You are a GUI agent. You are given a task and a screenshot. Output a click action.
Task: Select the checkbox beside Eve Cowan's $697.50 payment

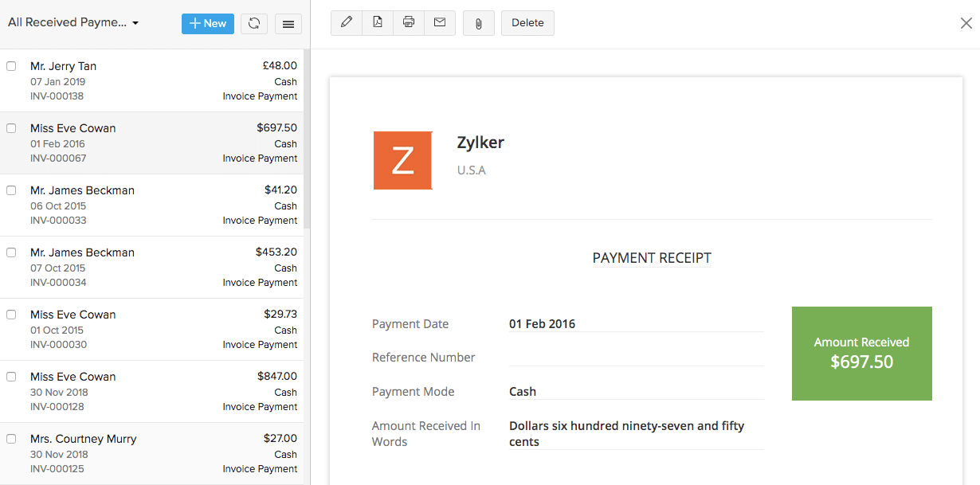click(x=10, y=127)
